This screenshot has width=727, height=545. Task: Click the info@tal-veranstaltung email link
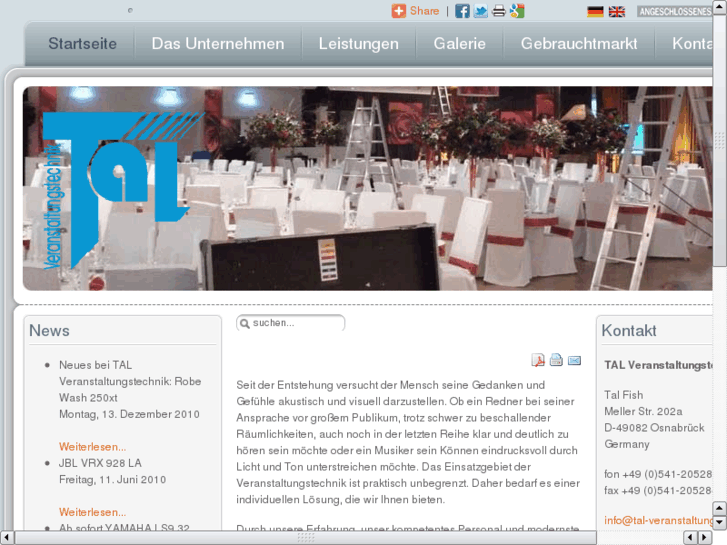point(658,520)
